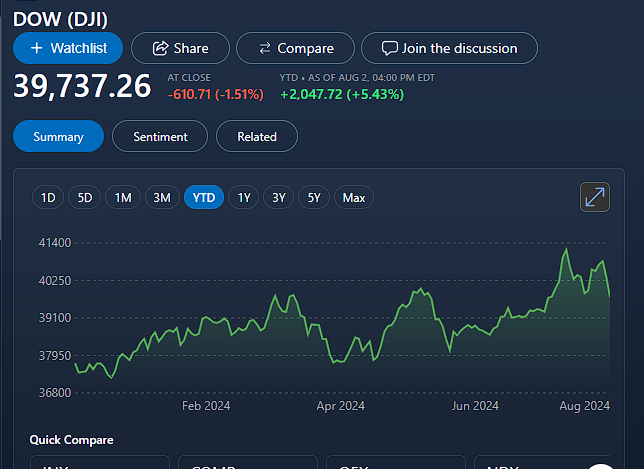The image size is (644, 469).
Task: Click Join the discussion button
Action: tap(449, 48)
